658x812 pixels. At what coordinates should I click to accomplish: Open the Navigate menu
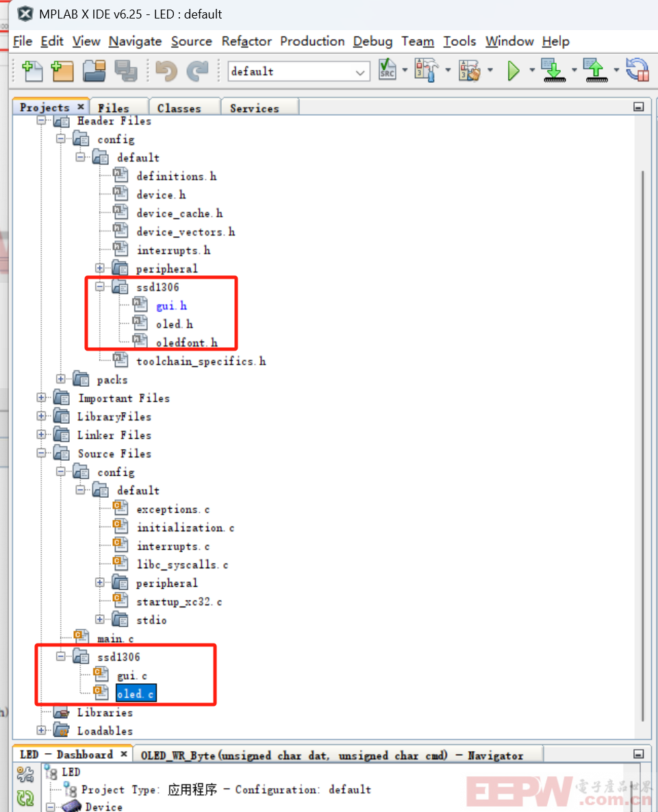click(x=135, y=42)
